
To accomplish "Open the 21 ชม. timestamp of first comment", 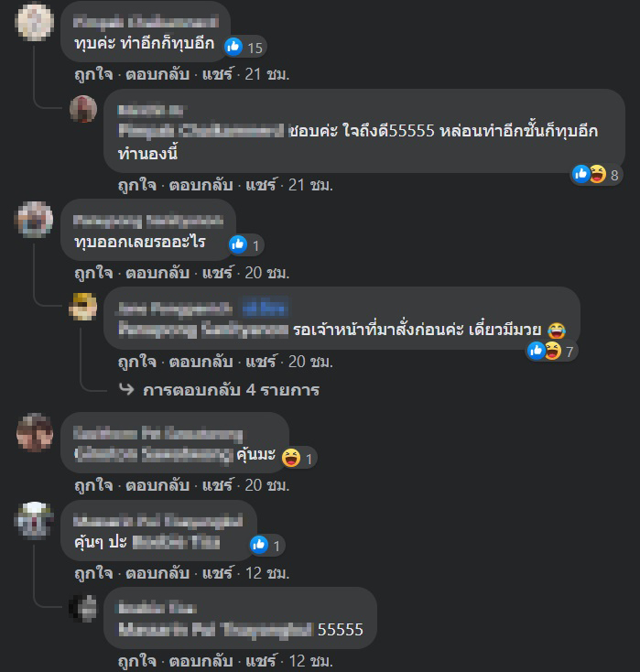I will pos(267,74).
